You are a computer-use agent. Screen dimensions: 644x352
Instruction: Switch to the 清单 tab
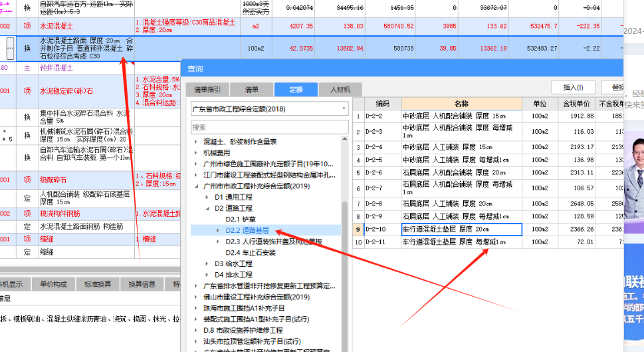[251, 89]
